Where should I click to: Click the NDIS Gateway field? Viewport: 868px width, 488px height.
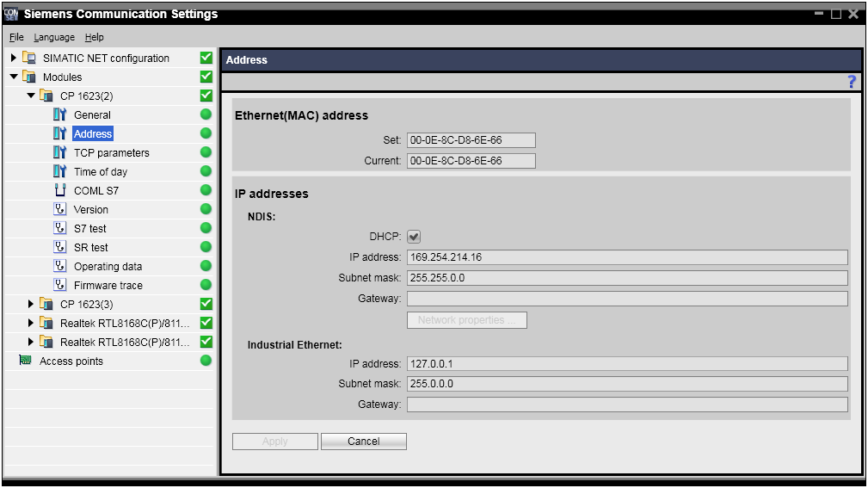(x=627, y=299)
